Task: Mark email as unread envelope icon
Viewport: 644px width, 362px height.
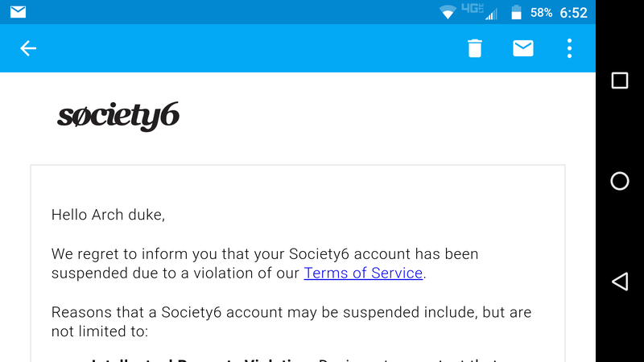Action: pyautogui.click(x=522, y=48)
